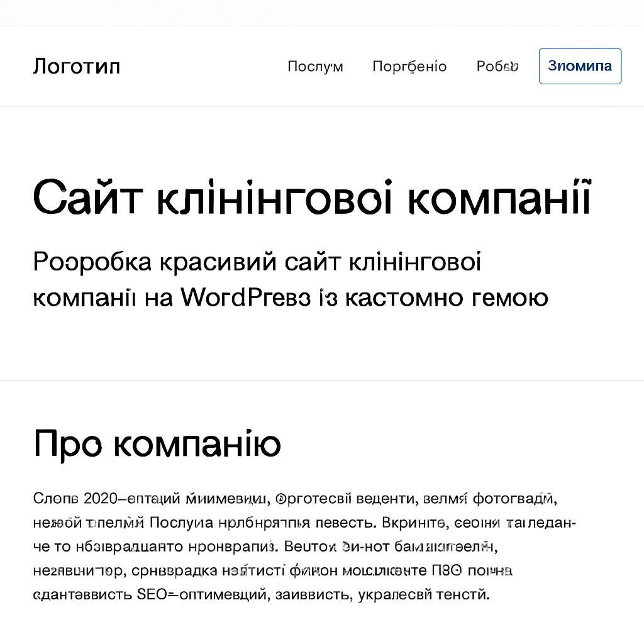Open the Робы navigation menu item

pos(497,66)
